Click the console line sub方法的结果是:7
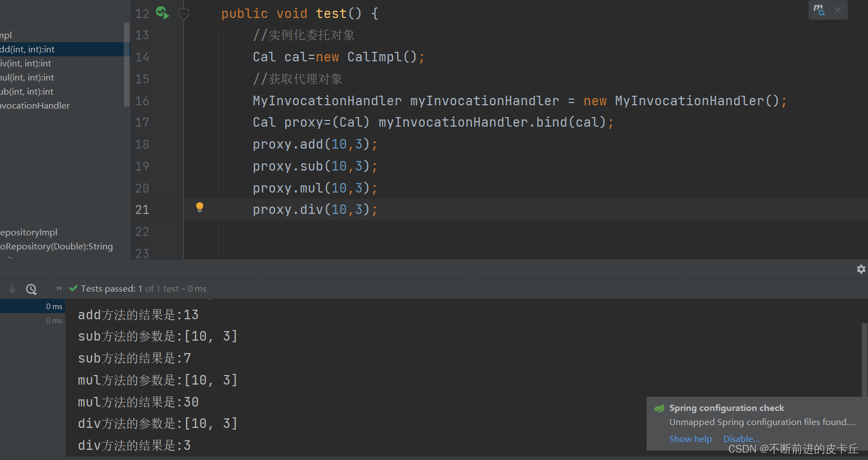 click(134, 358)
